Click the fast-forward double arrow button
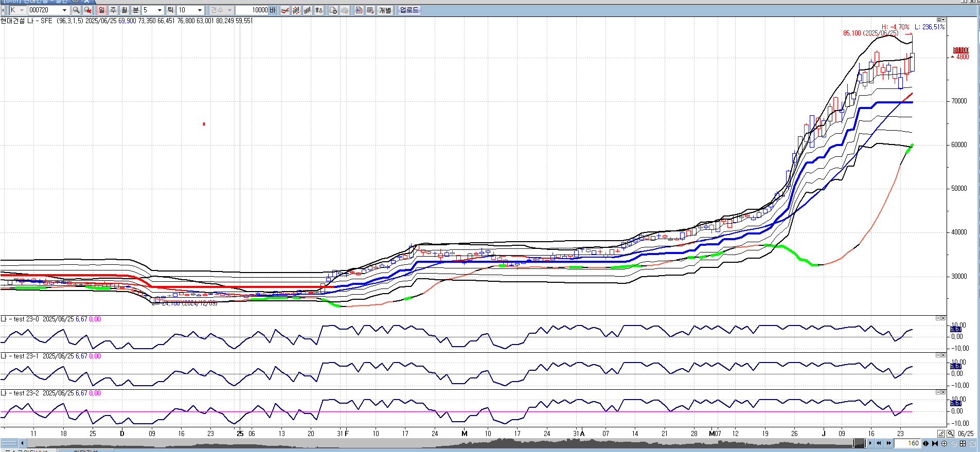The height and width of the screenshot is (452, 980). pyautogui.click(x=888, y=443)
